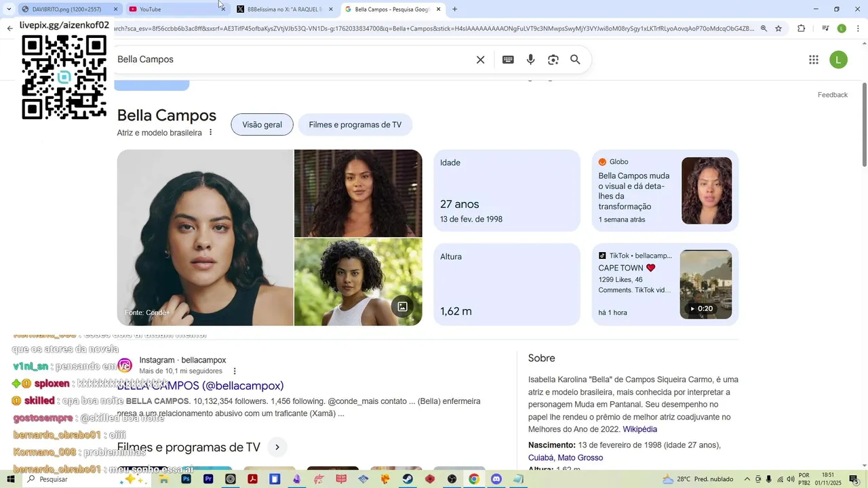Open a new browser tab
This screenshot has height=488, width=868.
point(454,9)
